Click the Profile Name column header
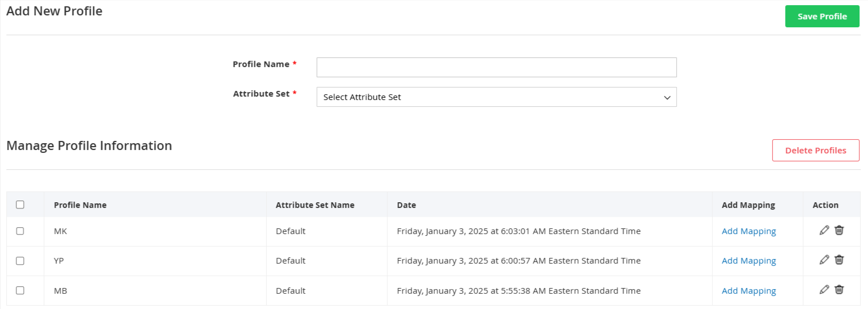The image size is (868, 309). pos(80,205)
